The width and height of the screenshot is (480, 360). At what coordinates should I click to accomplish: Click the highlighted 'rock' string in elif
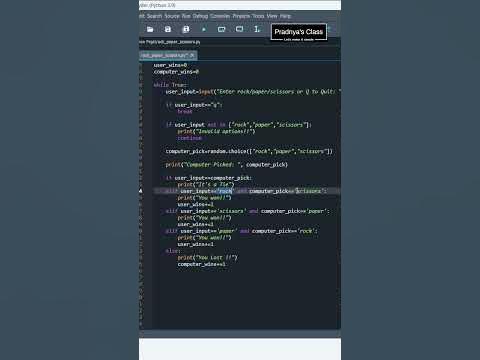click(x=225, y=191)
